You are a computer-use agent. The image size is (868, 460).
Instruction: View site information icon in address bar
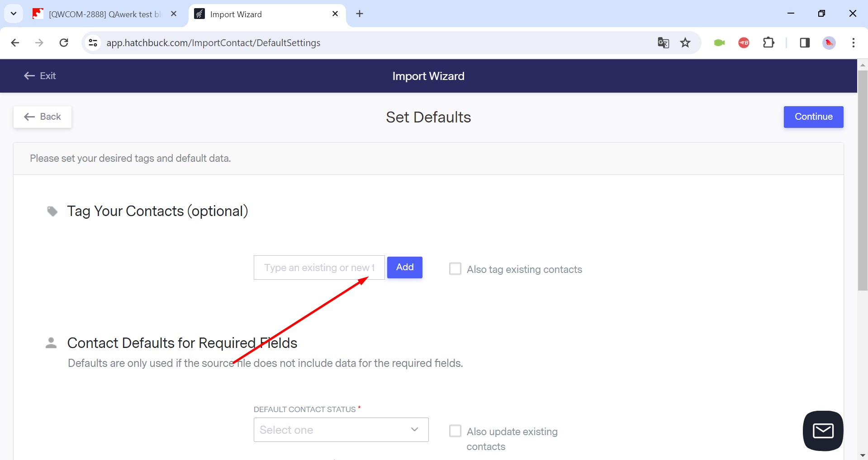click(93, 43)
